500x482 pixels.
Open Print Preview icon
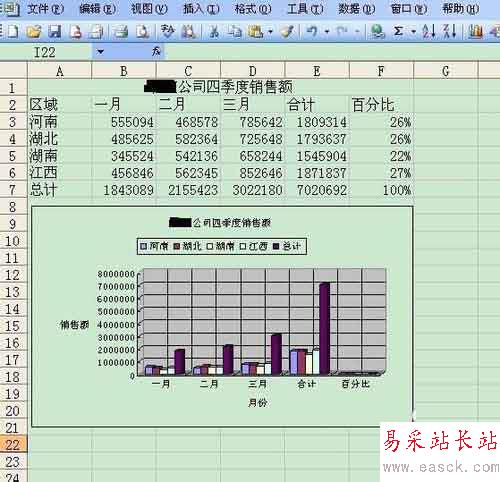pyautogui.click(x=143, y=32)
